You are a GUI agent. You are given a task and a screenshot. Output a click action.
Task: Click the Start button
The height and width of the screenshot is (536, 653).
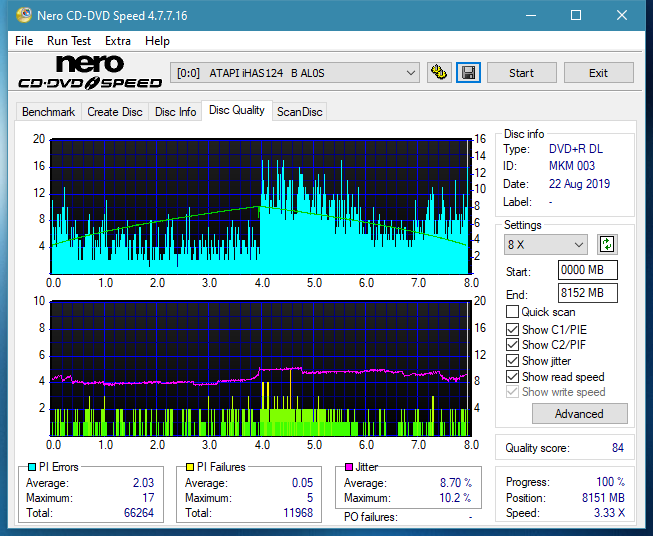(521, 73)
